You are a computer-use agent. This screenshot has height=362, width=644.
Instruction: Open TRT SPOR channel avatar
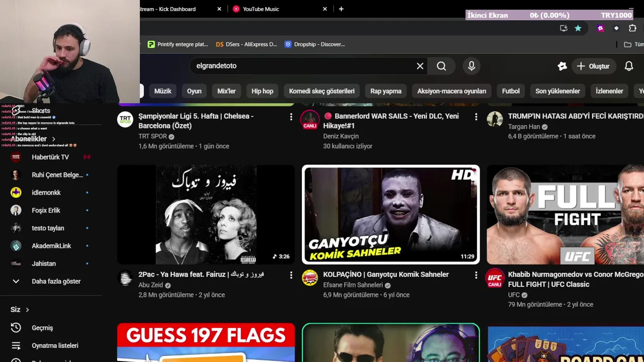[x=125, y=120]
